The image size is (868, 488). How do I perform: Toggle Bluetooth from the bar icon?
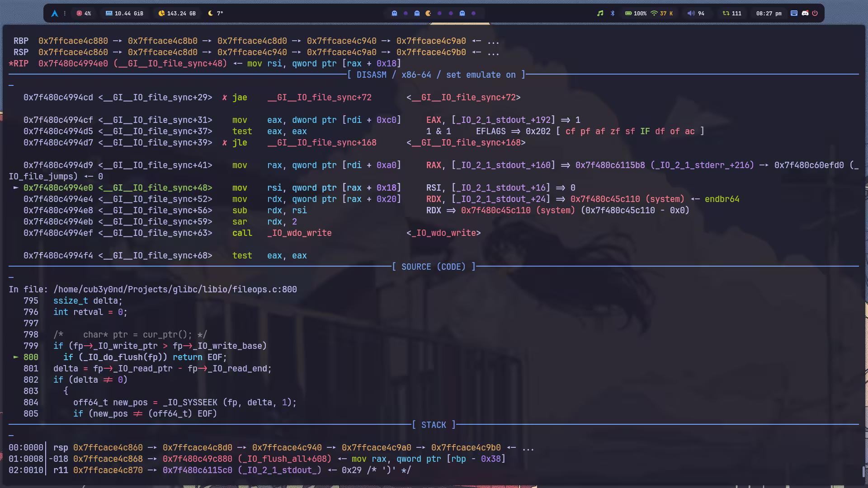[x=613, y=14]
